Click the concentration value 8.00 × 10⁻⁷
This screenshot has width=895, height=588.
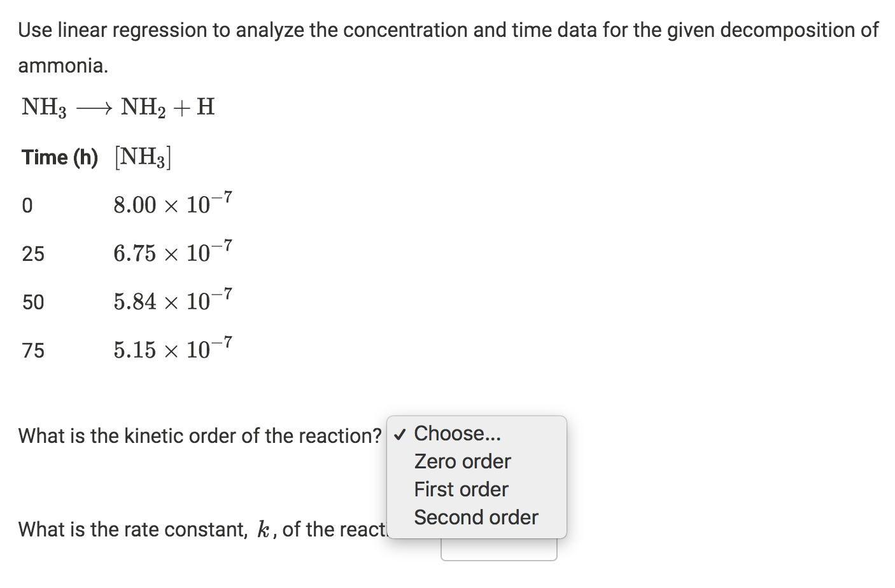172,204
